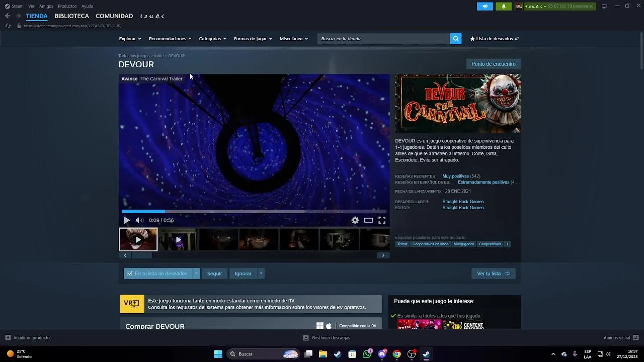The height and width of the screenshot is (362, 644).
Task: Enter fullscreen on the trailer video
Action: pyautogui.click(x=382, y=220)
